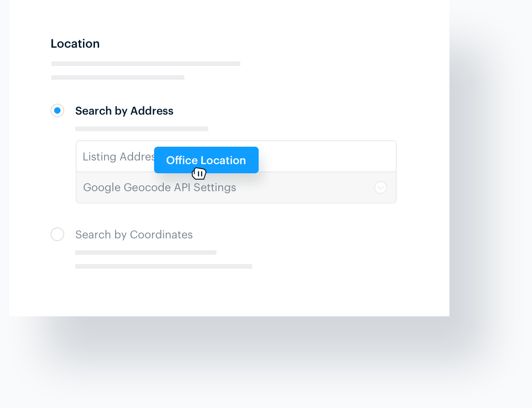The width and height of the screenshot is (532, 408).
Task: Click the Search by Address label text
Action: coord(124,110)
